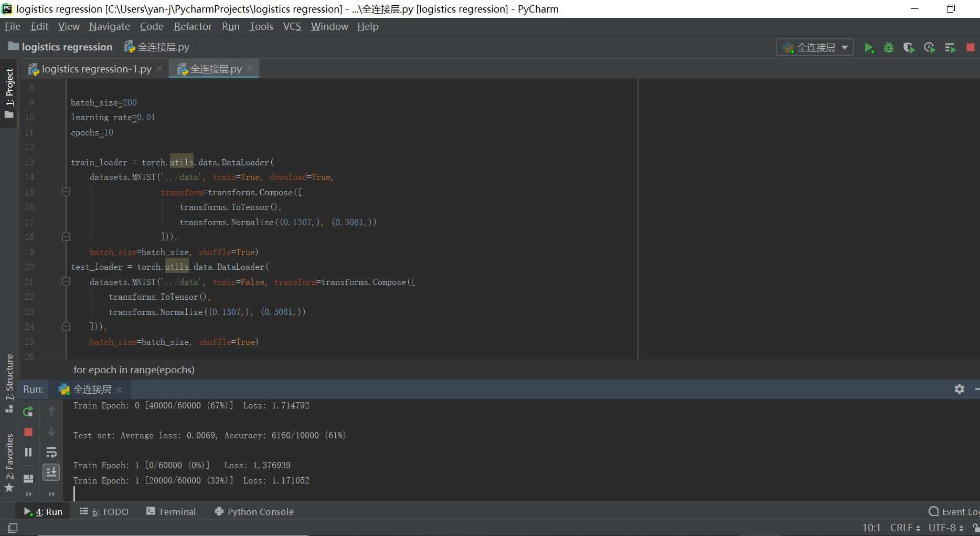Start debugging with the green bug icon
Image resolution: width=980 pixels, height=536 pixels.
(889, 48)
